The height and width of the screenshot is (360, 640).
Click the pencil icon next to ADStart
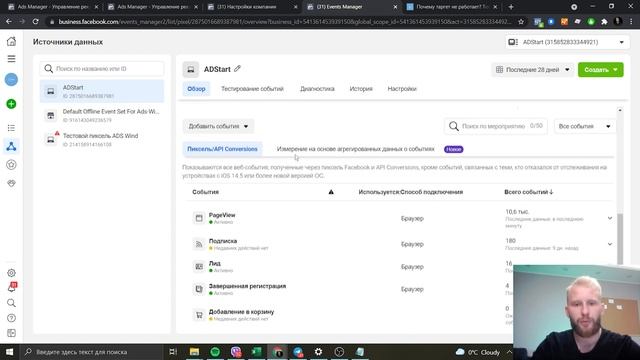pos(237,69)
